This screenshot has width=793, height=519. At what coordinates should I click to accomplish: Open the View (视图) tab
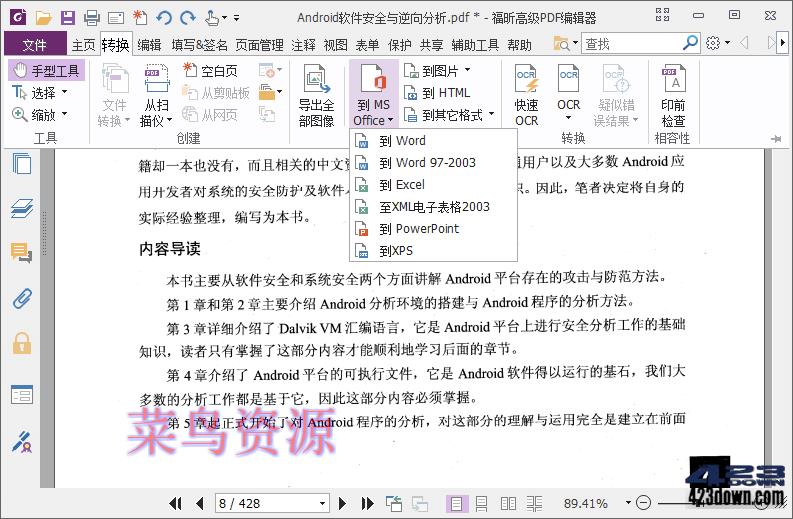tap(336, 45)
